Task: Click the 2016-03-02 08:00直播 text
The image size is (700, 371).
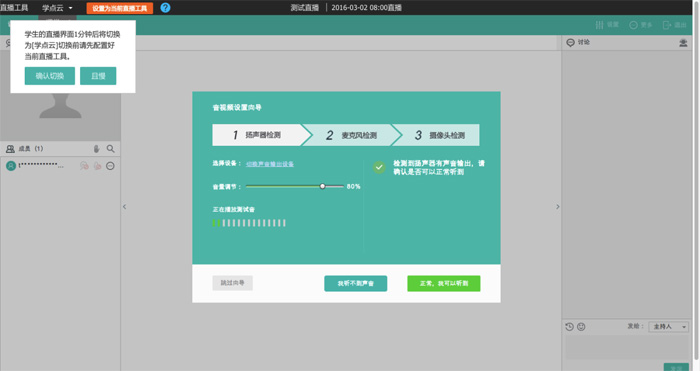Action: pos(367,8)
